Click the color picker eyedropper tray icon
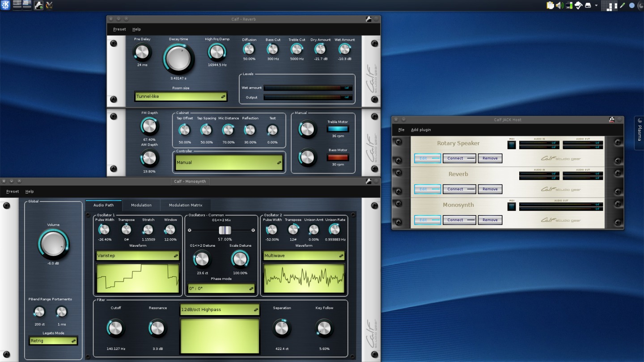The width and height of the screenshot is (644, 362). coord(623,5)
